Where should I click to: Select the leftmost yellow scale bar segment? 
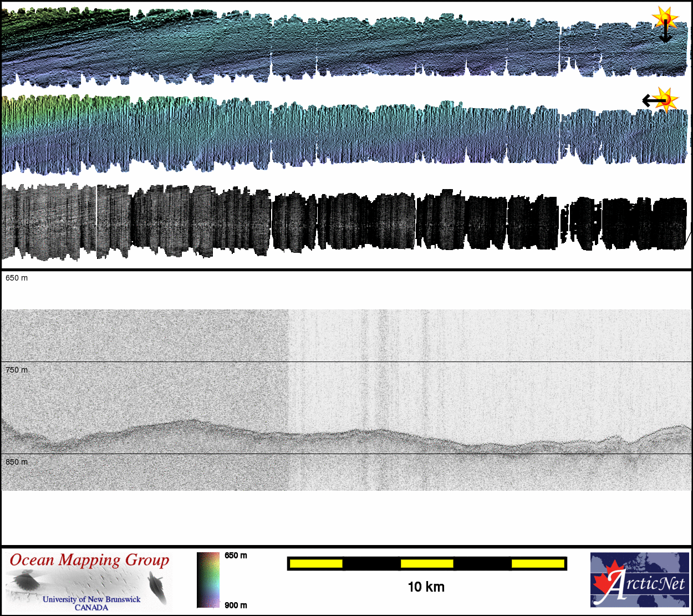[316, 564]
